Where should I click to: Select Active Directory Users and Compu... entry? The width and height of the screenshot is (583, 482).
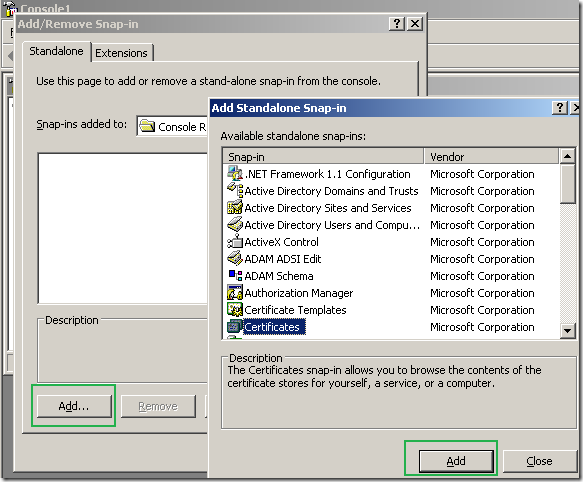pyautogui.click(x=332, y=225)
